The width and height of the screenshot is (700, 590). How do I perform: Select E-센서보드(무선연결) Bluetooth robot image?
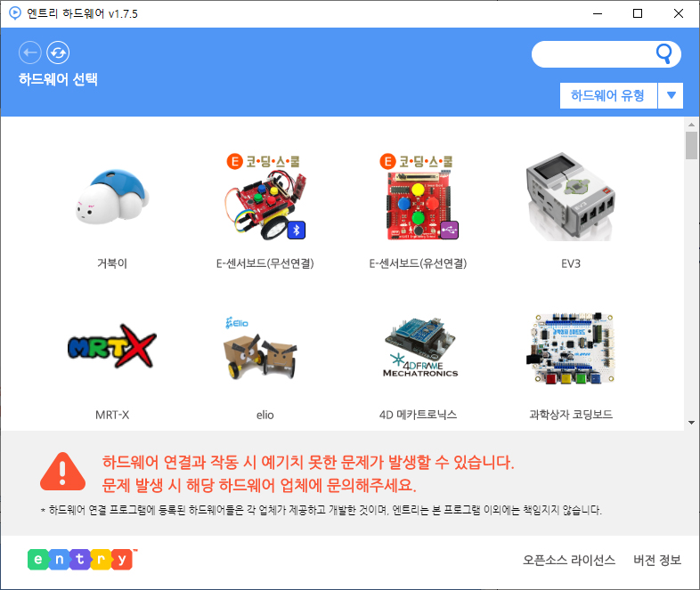265,196
